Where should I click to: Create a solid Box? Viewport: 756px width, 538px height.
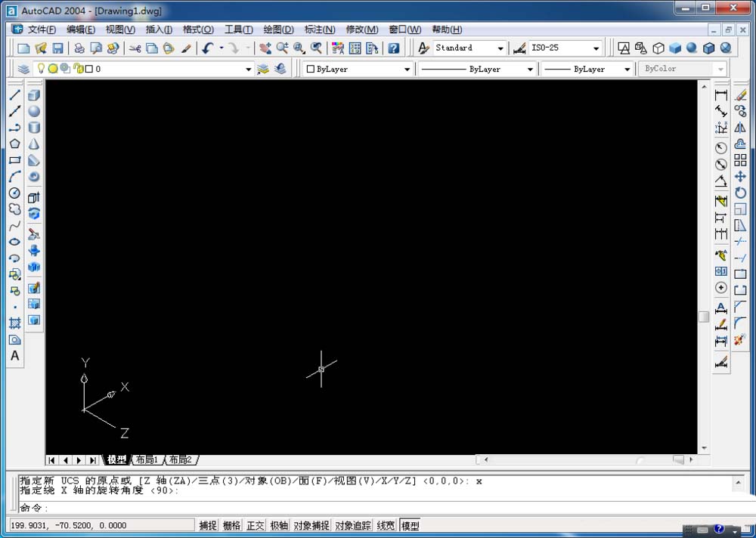click(34, 95)
